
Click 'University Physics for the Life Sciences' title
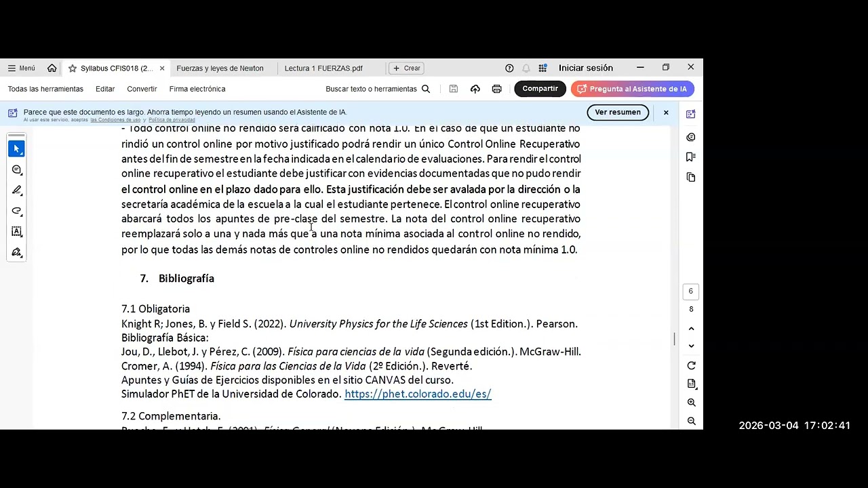[x=378, y=324]
